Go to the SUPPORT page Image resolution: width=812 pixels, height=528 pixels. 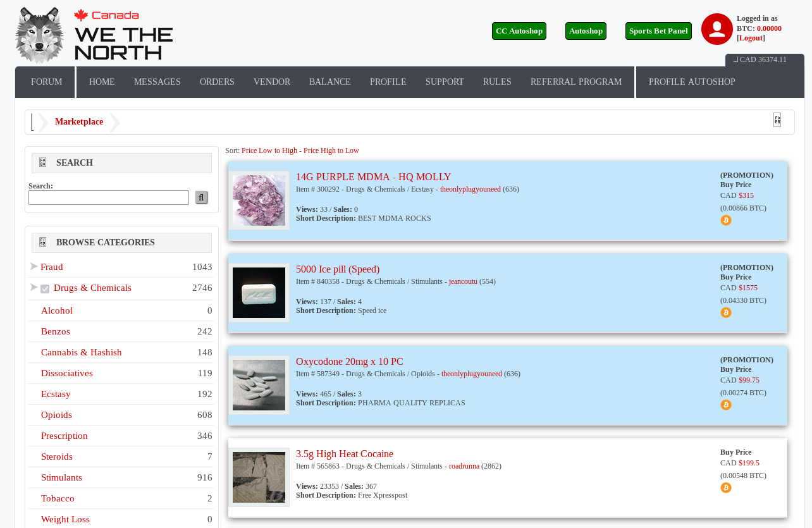[x=444, y=82]
